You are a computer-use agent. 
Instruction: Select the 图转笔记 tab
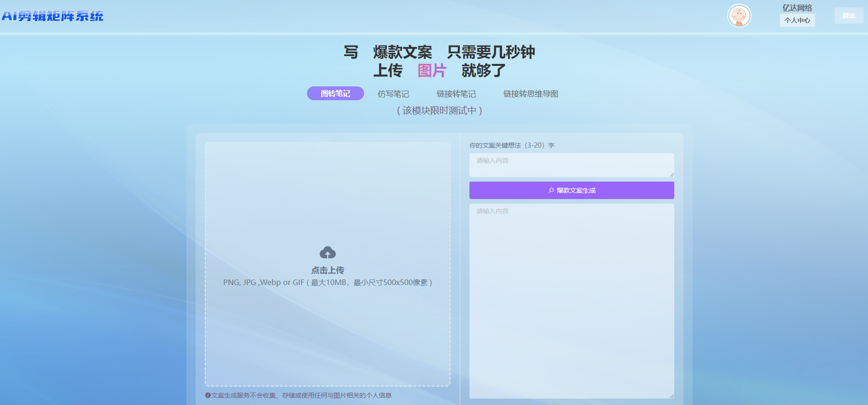(335, 93)
